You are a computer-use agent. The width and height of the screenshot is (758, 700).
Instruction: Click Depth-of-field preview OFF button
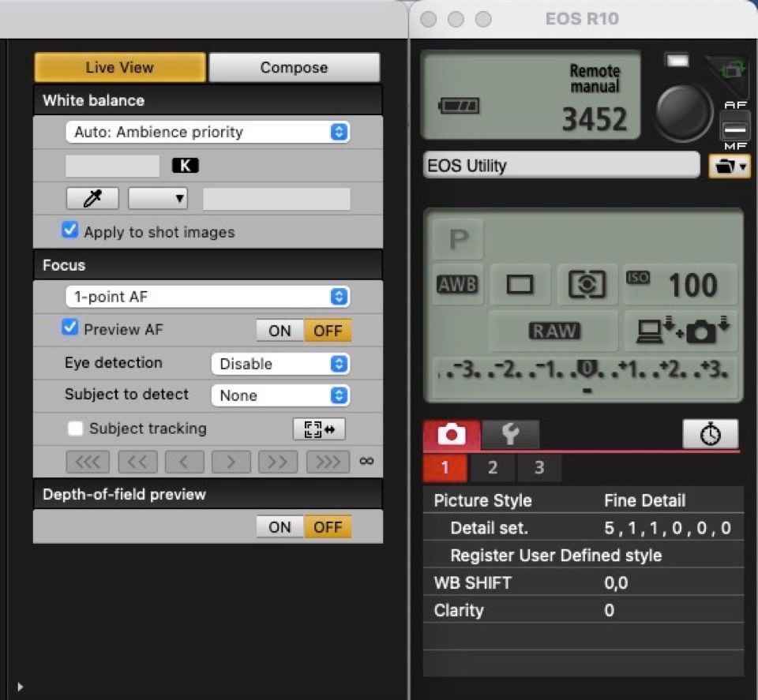328,527
